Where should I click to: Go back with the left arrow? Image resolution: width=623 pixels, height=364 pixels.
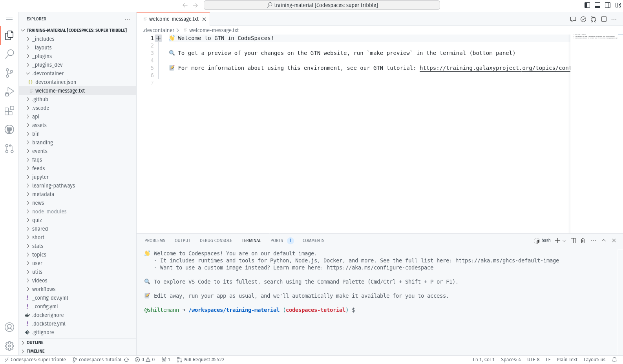pos(185,5)
